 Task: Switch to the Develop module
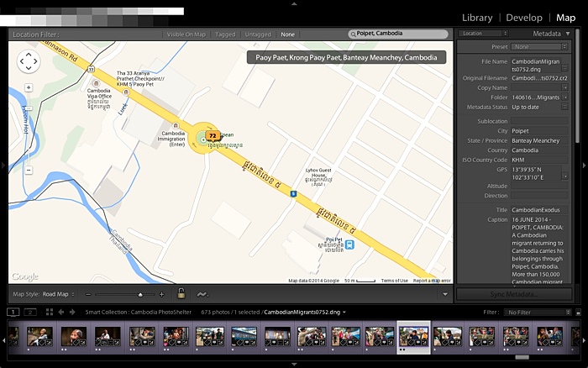point(524,18)
